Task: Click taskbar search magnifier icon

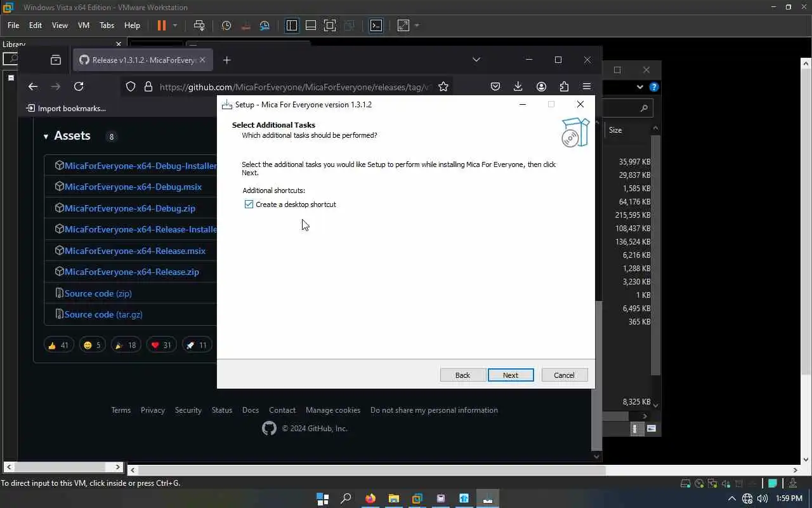Action: [x=346, y=498]
